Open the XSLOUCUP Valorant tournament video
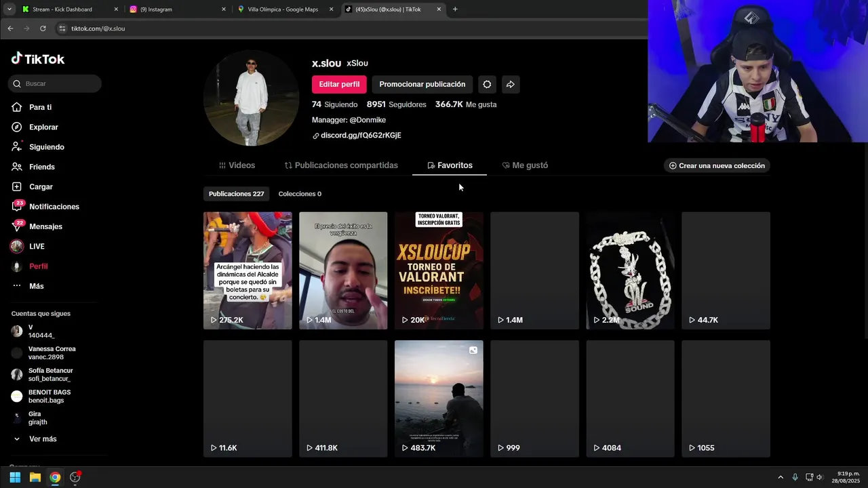 pyautogui.click(x=439, y=270)
